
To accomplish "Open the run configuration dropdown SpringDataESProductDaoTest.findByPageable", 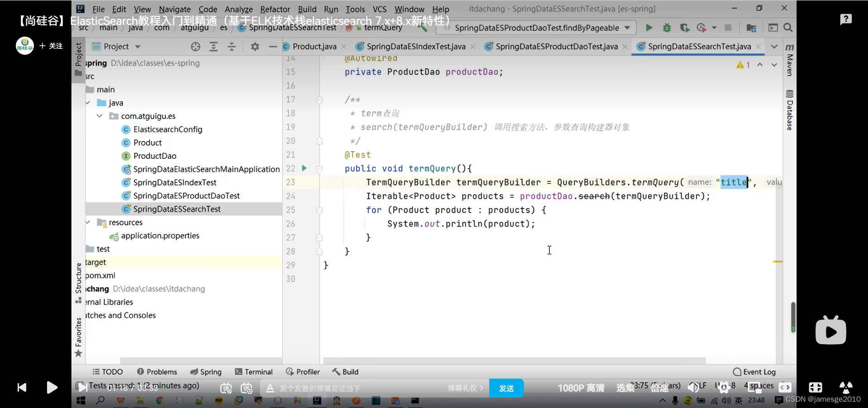I will coord(536,28).
